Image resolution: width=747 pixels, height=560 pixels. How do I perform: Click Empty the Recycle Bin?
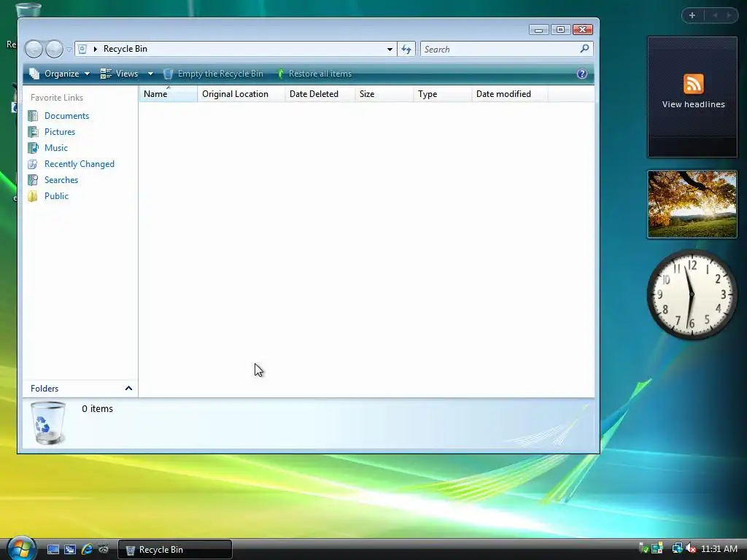[x=214, y=74]
